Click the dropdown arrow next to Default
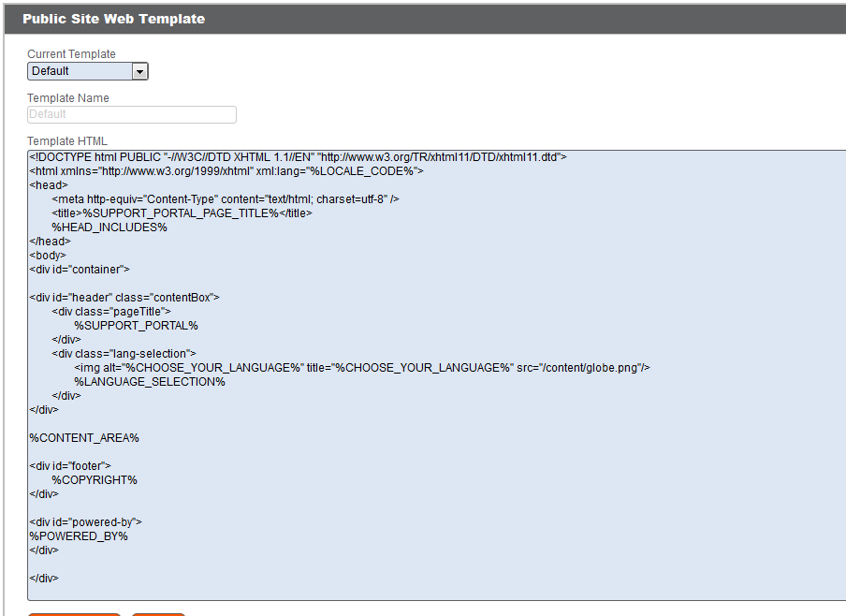The height and width of the screenshot is (616, 846). [x=139, y=70]
